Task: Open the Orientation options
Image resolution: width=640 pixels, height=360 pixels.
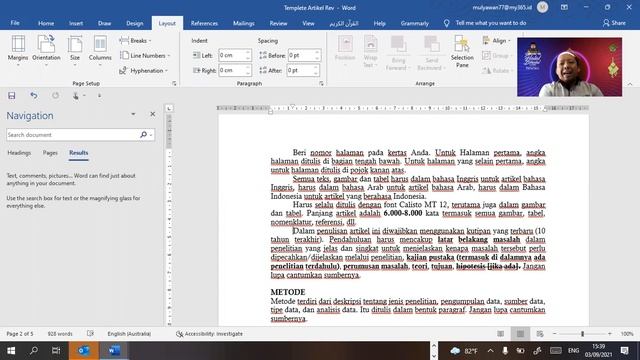Action: point(46,51)
